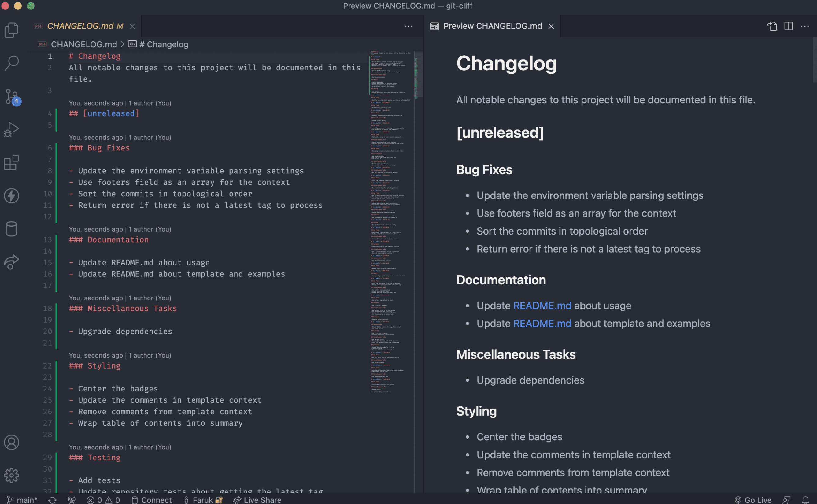Click the [unreleased] heading in preview
Viewport: 817px width, 504px height.
[500, 133]
